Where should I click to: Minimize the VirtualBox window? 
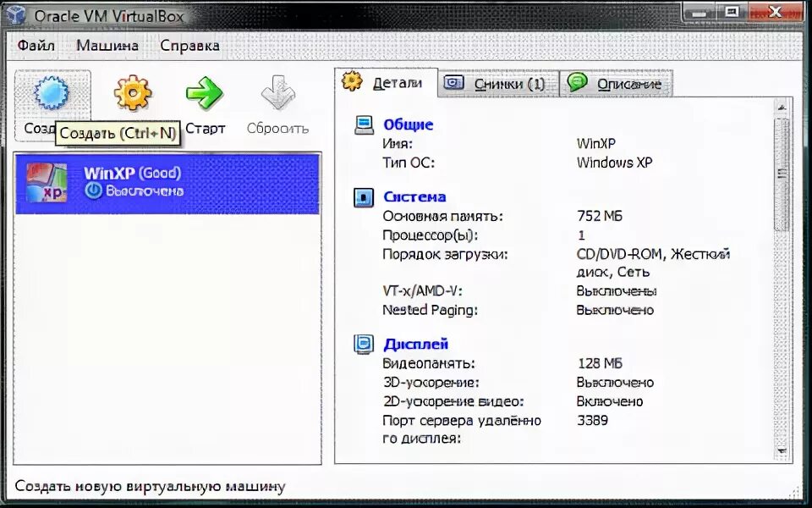click(700, 13)
